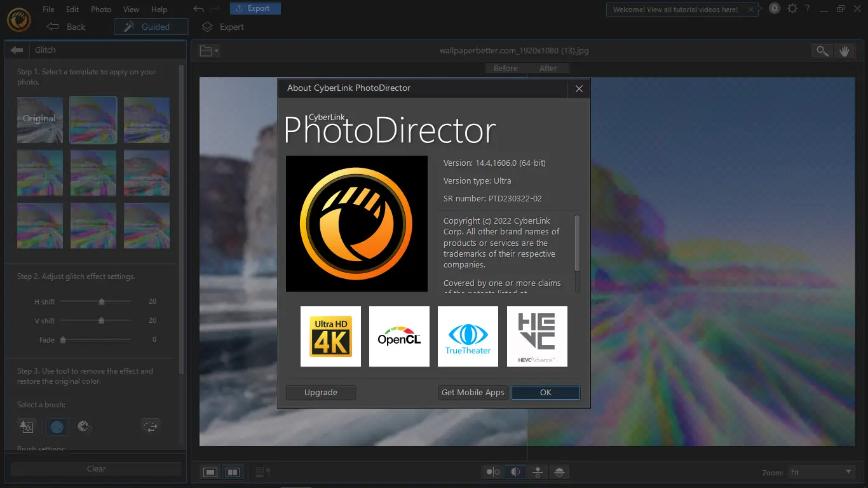The height and width of the screenshot is (488, 868).
Task: Click the welcome tutorial videos message
Action: point(675,10)
